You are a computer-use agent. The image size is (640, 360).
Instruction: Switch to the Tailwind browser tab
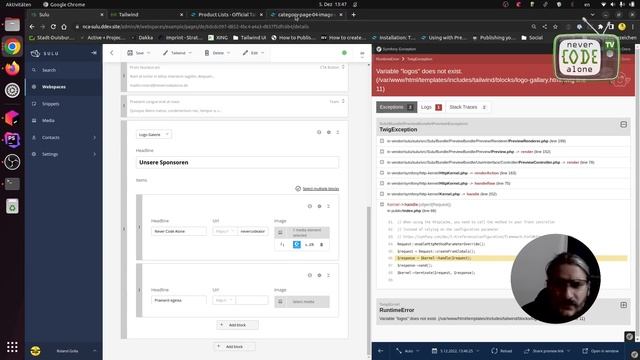coord(148,15)
